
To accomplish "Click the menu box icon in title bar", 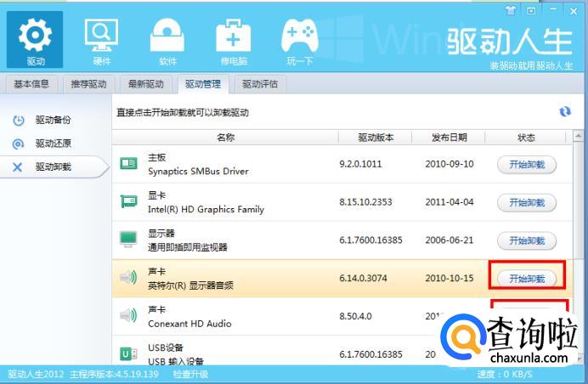I will (x=531, y=11).
